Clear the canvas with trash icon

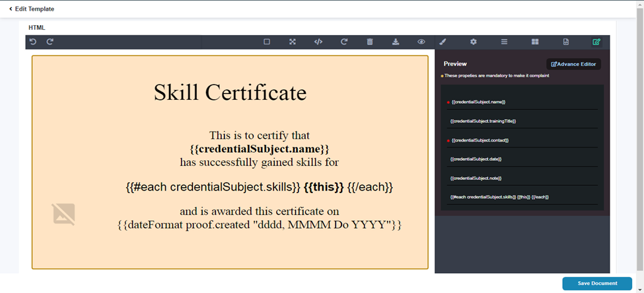click(370, 42)
